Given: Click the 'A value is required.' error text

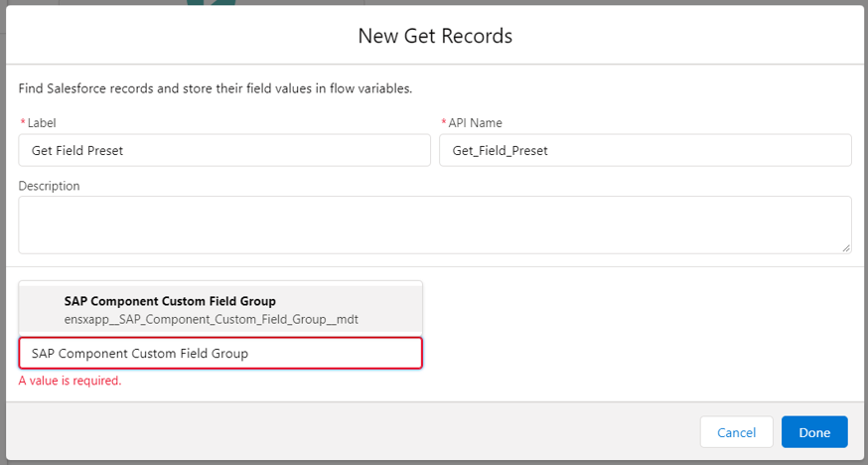Looking at the screenshot, I should 70,381.
